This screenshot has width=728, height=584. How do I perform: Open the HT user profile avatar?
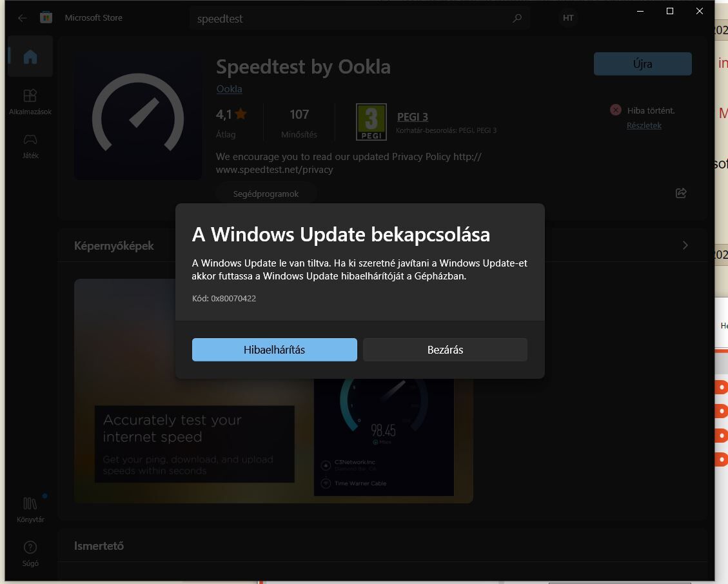[568, 18]
